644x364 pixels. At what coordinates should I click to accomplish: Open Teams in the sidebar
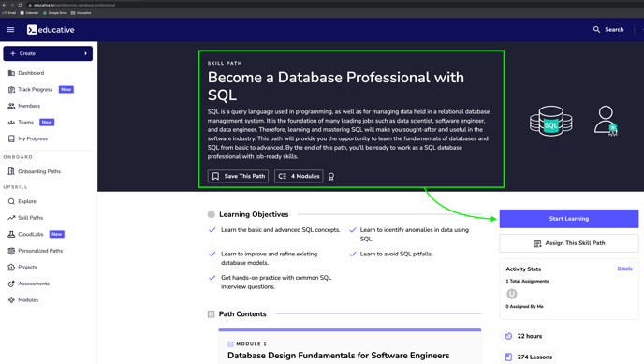[25, 123]
